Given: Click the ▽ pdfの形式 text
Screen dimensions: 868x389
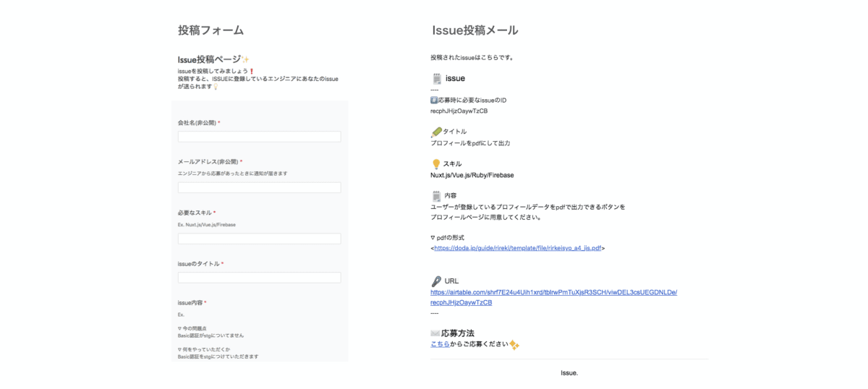Looking at the screenshot, I should coord(447,237).
